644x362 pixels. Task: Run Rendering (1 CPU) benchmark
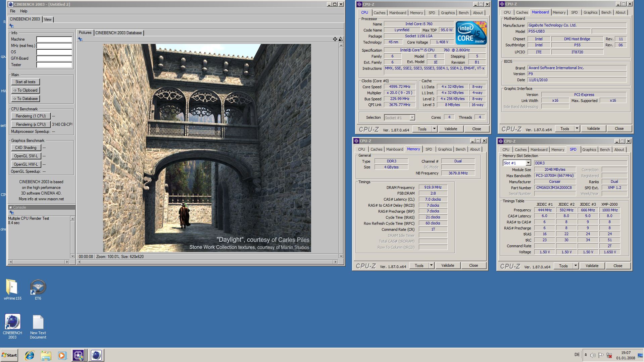pos(31,116)
